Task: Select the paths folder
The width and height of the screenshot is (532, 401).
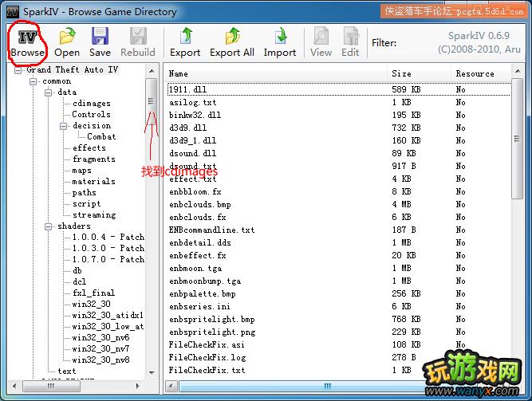Action: [x=84, y=193]
